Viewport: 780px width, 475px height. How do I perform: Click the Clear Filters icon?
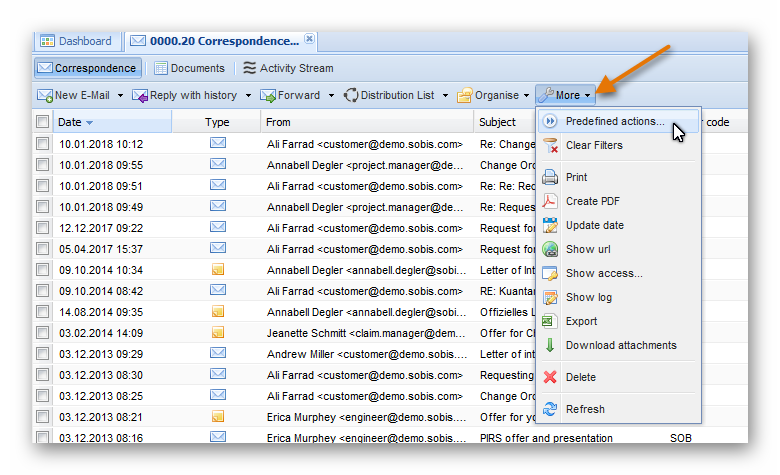click(x=549, y=146)
